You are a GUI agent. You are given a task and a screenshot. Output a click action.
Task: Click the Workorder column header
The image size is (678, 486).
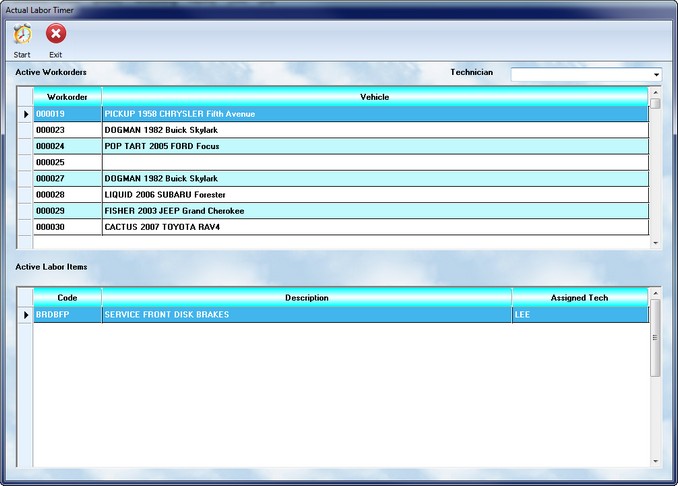click(67, 97)
